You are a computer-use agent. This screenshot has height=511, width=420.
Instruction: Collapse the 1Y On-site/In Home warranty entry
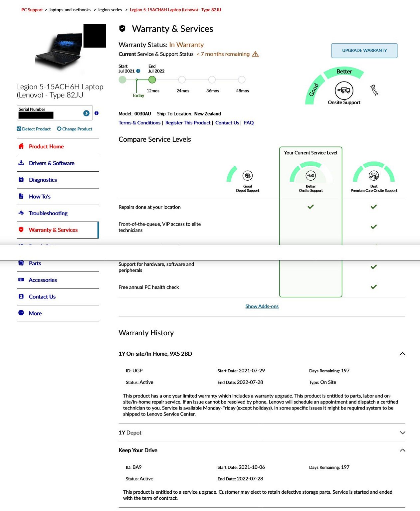coord(402,354)
